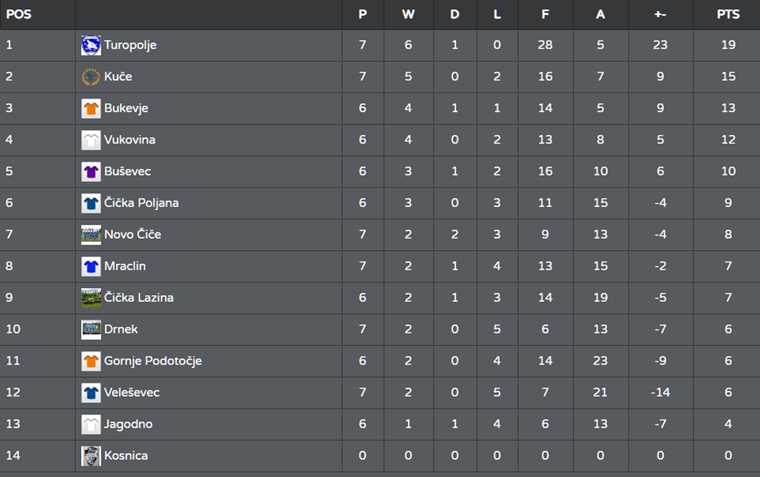
Task: Open the Gornje Podotočje team link
Action: click(x=153, y=361)
